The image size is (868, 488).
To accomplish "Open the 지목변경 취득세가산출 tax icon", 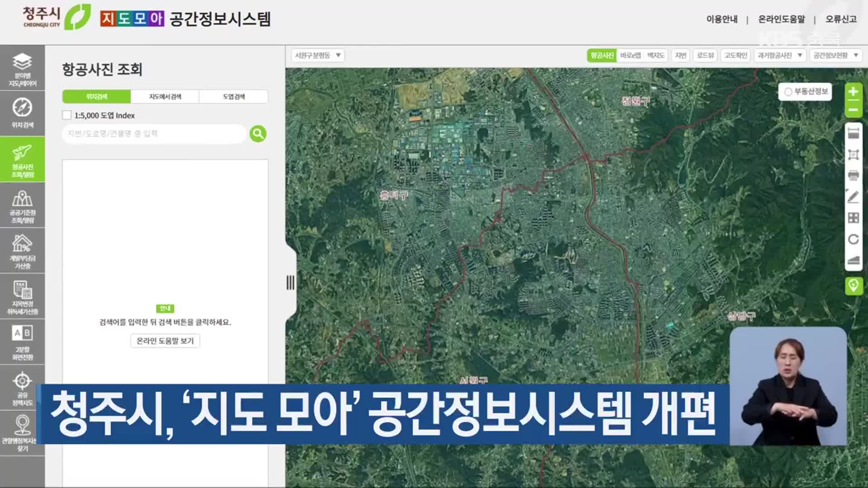I will click(22, 297).
